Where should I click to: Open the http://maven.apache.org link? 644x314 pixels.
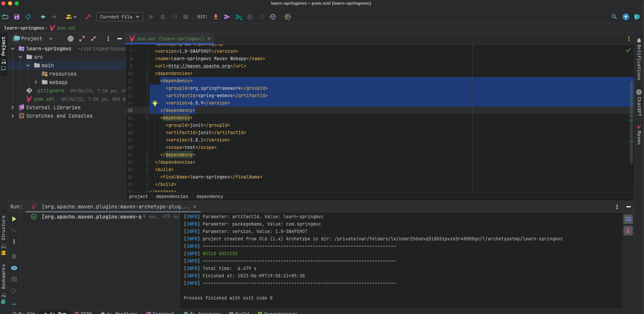pyautogui.click(x=199, y=66)
